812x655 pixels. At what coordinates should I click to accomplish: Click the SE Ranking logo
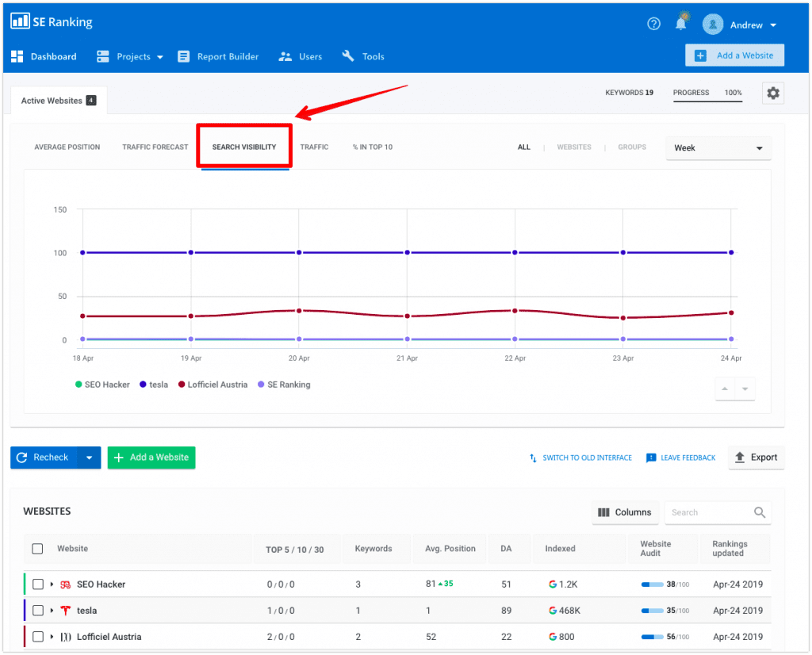click(52, 21)
